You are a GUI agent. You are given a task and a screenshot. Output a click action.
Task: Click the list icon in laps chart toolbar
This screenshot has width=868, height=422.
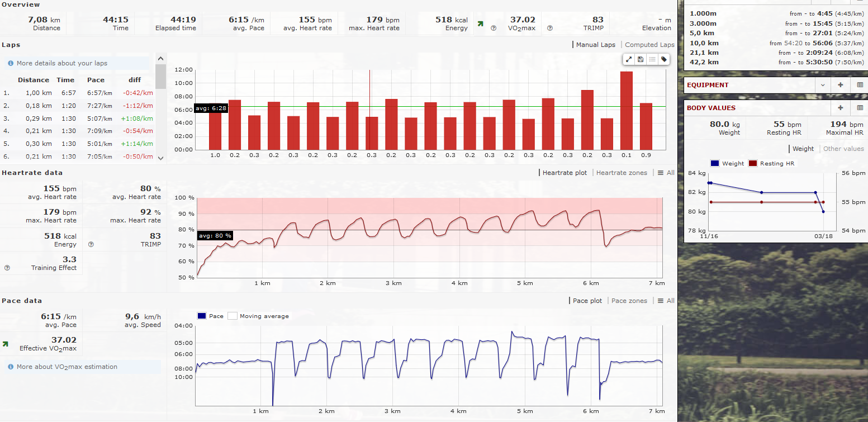coord(652,59)
